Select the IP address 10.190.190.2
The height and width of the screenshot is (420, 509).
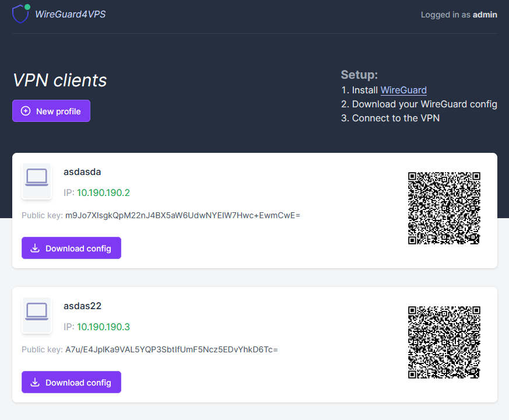tap(103, 192)
